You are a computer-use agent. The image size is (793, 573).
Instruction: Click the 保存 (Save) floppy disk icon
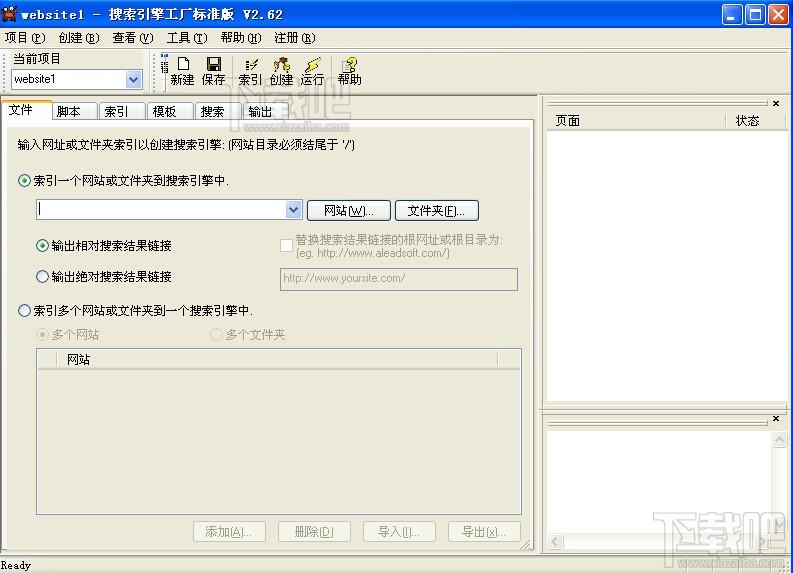[x=214, y=71]
